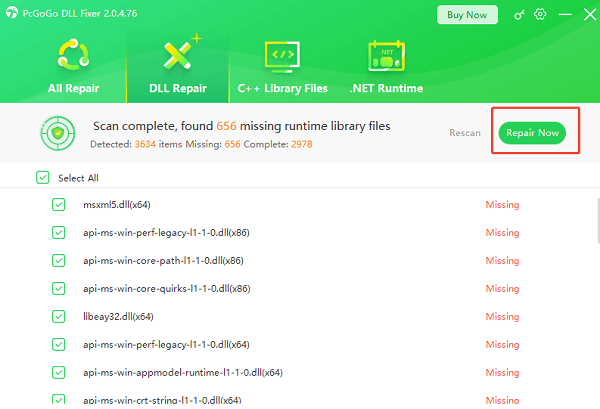The width and height of the screenshot is (600, 409).
Task: Open license key activation icon
Action: tap(519, 15)
